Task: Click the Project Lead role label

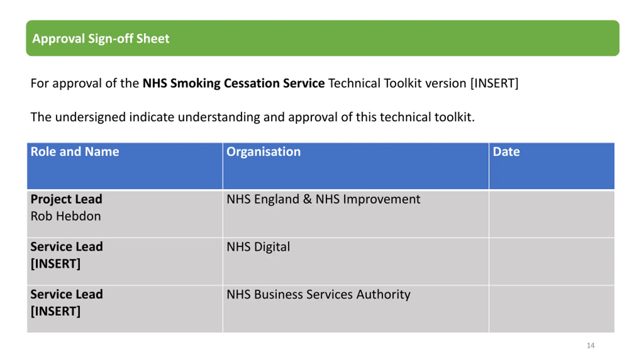Action: (x=66, y=199)
